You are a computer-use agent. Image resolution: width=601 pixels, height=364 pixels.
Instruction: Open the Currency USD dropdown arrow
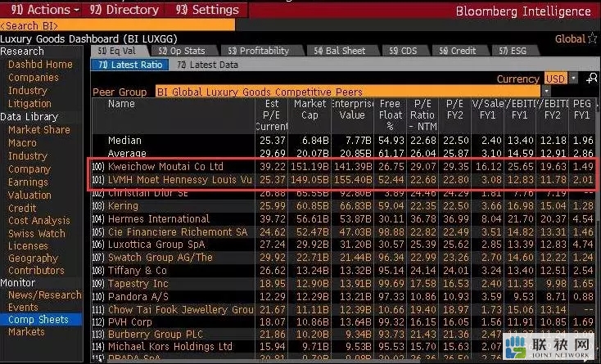pyautogui.click(x=573, y=78)
